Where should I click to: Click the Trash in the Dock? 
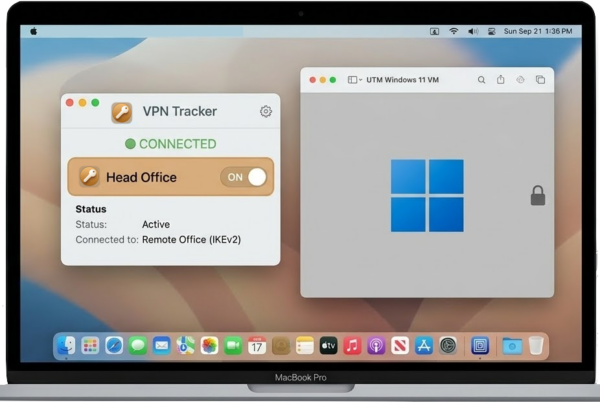coord(536,346)
